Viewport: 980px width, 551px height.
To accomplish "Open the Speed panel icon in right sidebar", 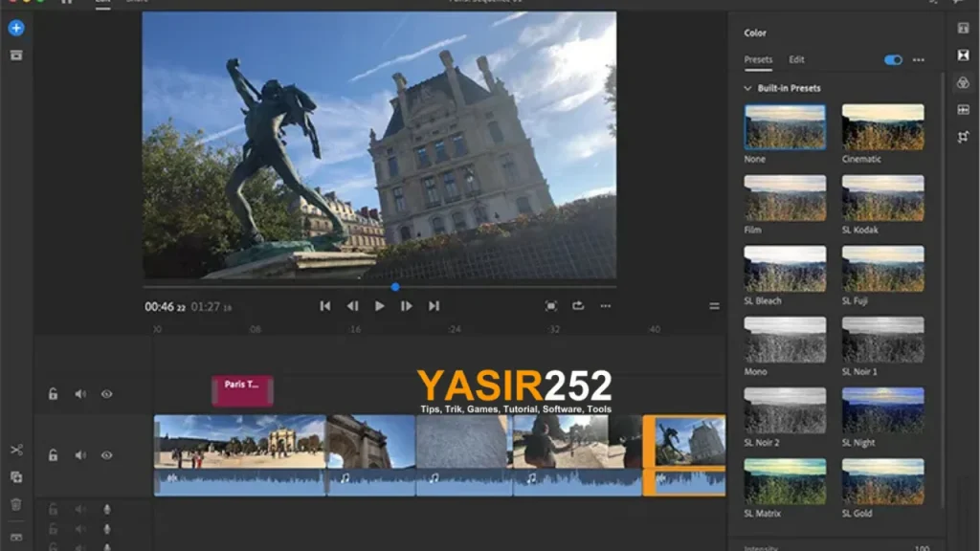I will click(x=963, y=110).
